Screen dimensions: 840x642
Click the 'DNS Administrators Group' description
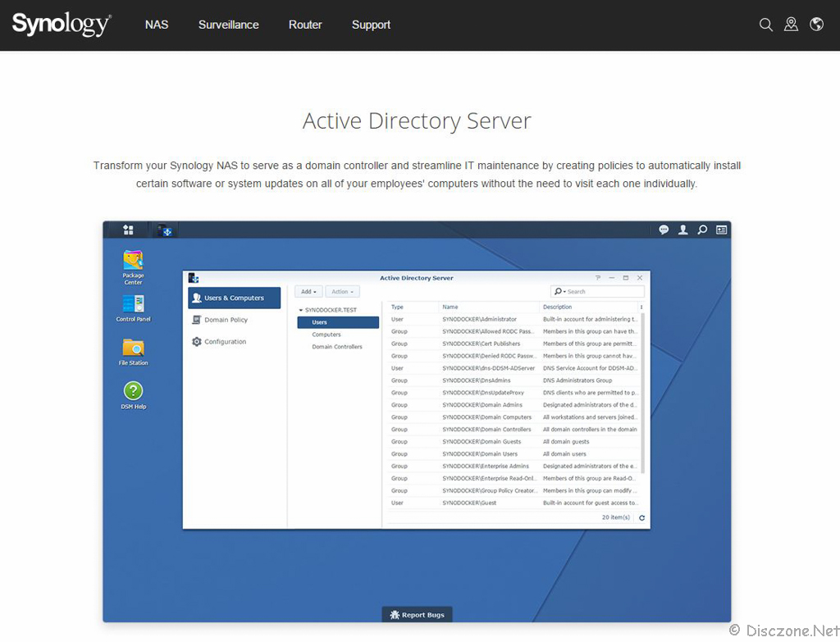click(577, 380)
